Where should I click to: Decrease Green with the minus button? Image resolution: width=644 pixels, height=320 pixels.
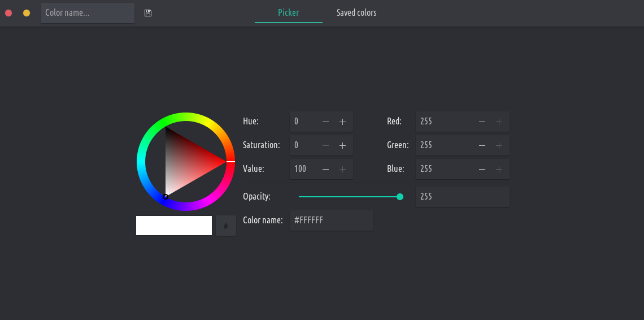(482, 145)
